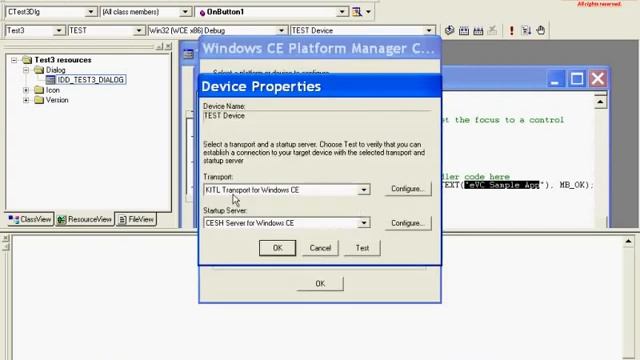
Task: Open the Transport combo box dropdown
Action: pos(363,190)
